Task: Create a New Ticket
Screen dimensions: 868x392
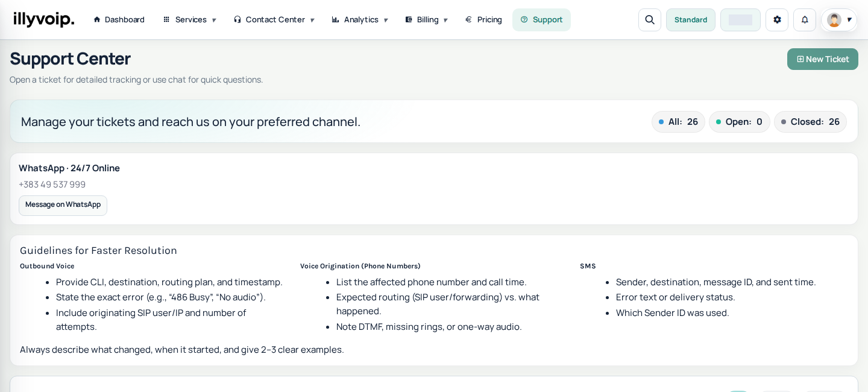Action: pos(823,59)
